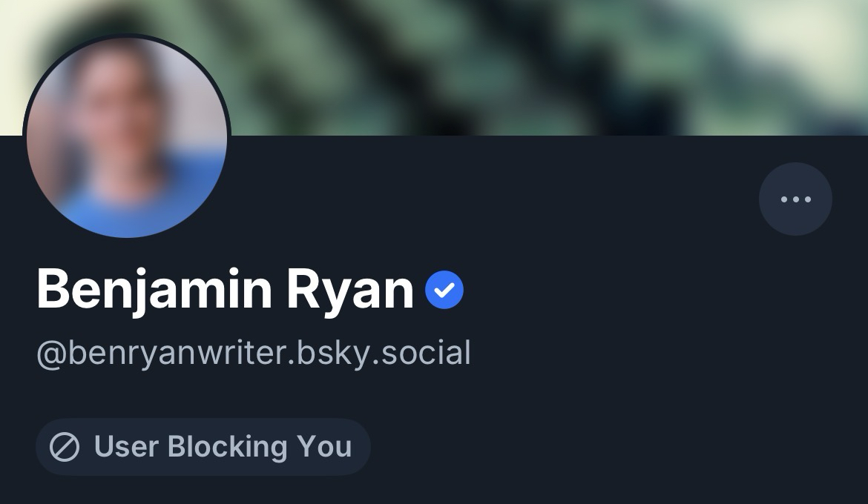Tap the "User Blocking You" status pill
This screenshot has height=504, width=868.
[203, 447]
